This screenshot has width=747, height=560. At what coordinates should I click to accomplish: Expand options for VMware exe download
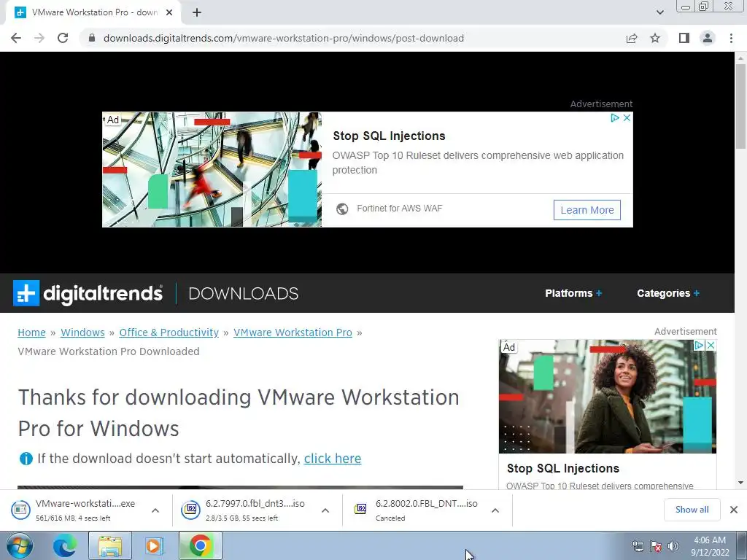pos(155,510)
